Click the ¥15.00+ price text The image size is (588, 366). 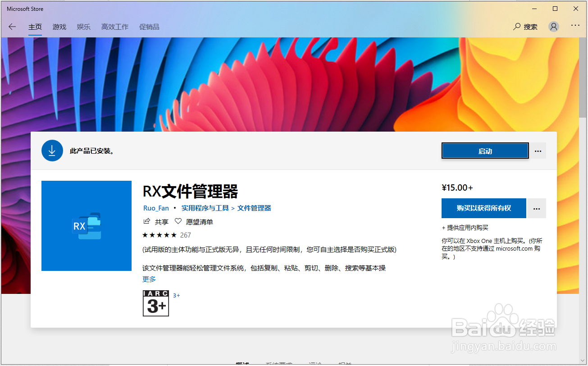coord(457,188)
